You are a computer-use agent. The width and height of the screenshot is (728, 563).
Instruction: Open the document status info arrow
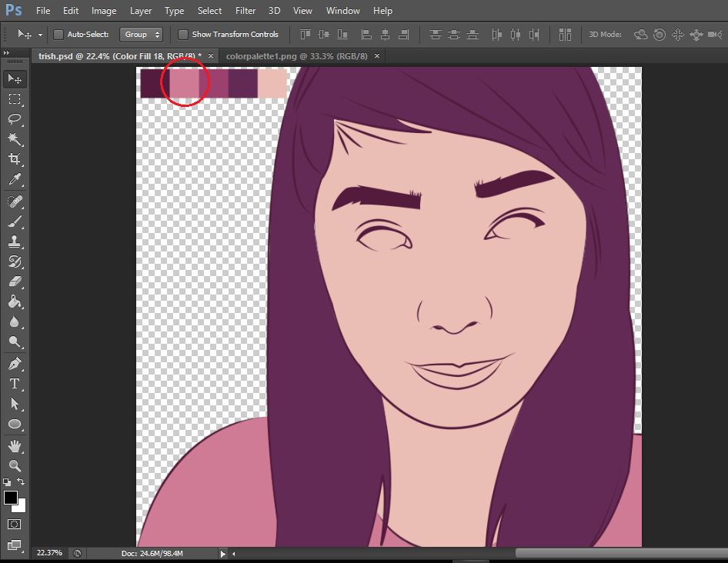(x=223, y=553)
